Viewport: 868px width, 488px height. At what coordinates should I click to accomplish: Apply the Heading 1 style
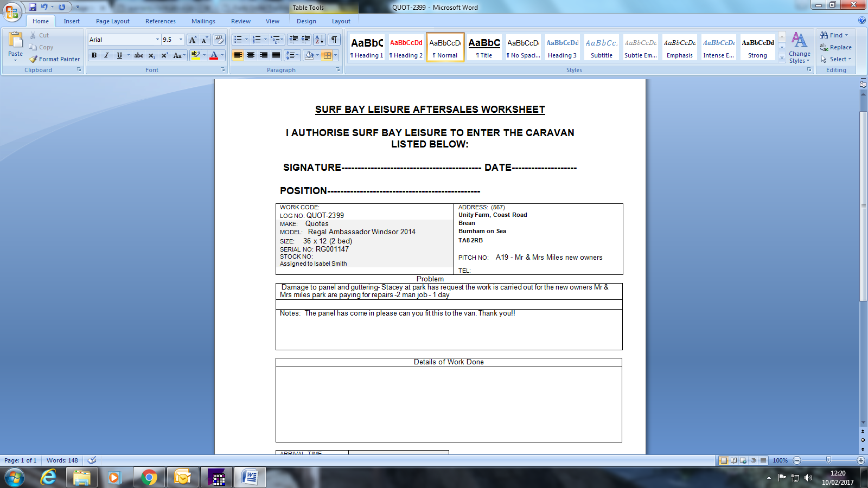[x=367, y=47]
